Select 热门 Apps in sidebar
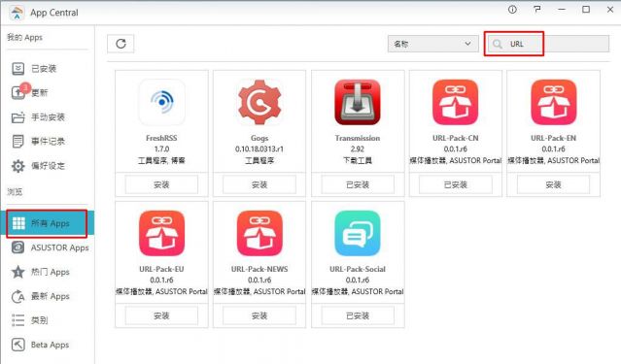The image size is (621, 364). [51, 272]
